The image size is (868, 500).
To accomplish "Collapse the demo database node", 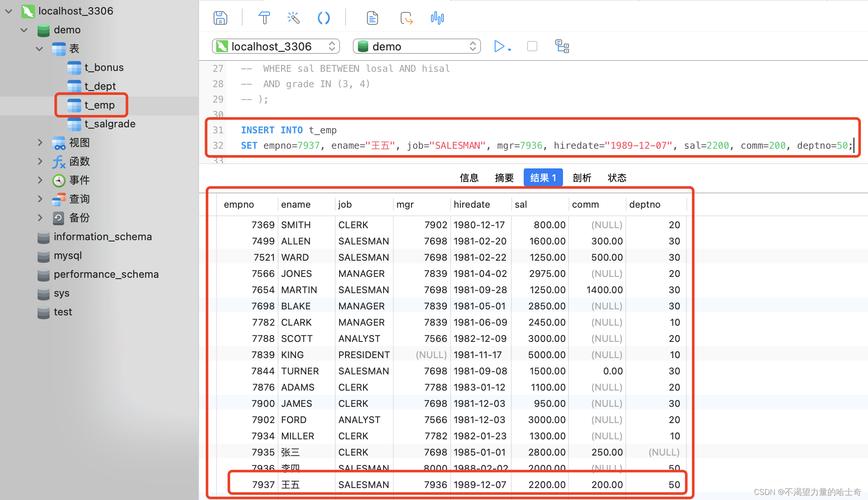I will click(24, 29).
